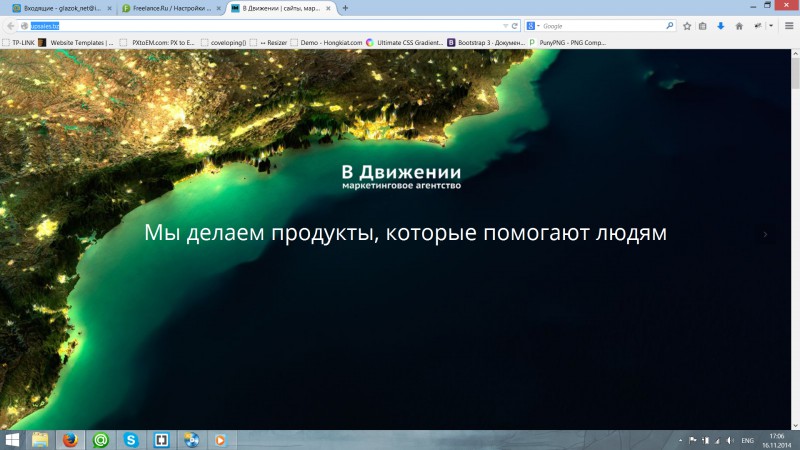Click the В Движении agency logo

pyautogui.click(x=402, y=177)
